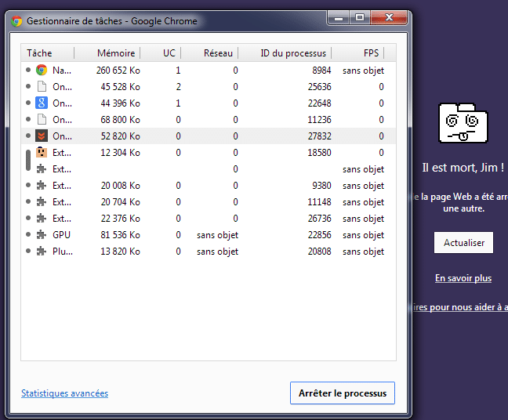Minimize the task manager window

click(x=339, y=17)
